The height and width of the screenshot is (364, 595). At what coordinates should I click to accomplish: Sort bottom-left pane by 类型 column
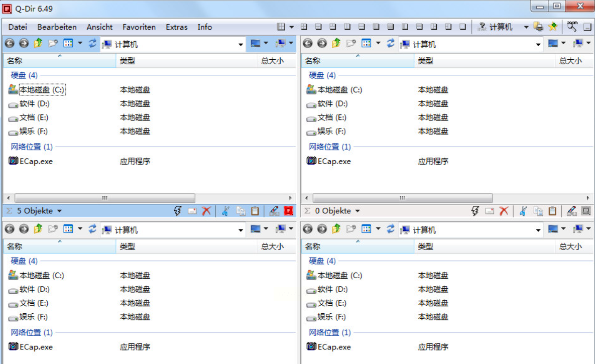(187, 247)
